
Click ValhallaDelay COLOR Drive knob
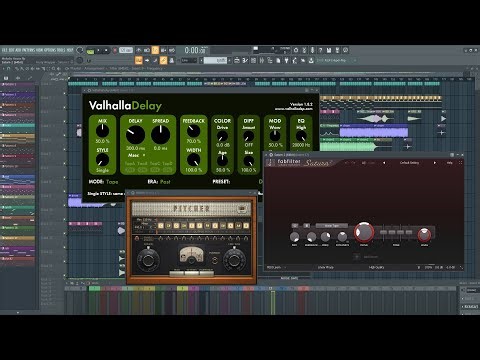[x=222, y=136]
